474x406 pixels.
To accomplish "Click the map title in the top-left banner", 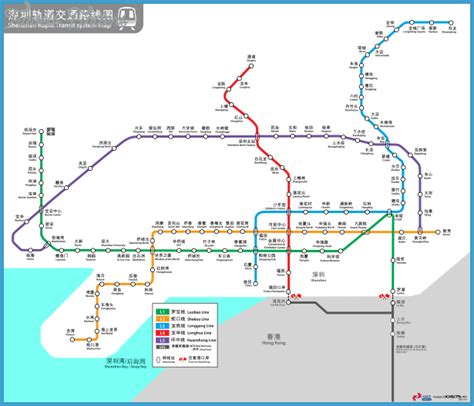I will [60, 18].
